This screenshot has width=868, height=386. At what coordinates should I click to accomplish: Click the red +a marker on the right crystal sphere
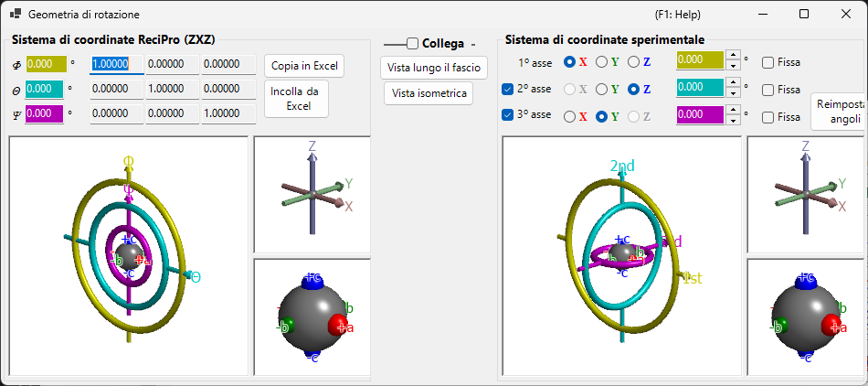pyautogui.click(x=832, y=325)
